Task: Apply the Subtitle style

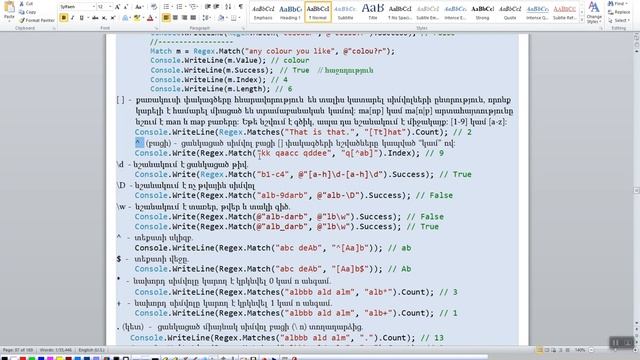Action: click(345, 12)
